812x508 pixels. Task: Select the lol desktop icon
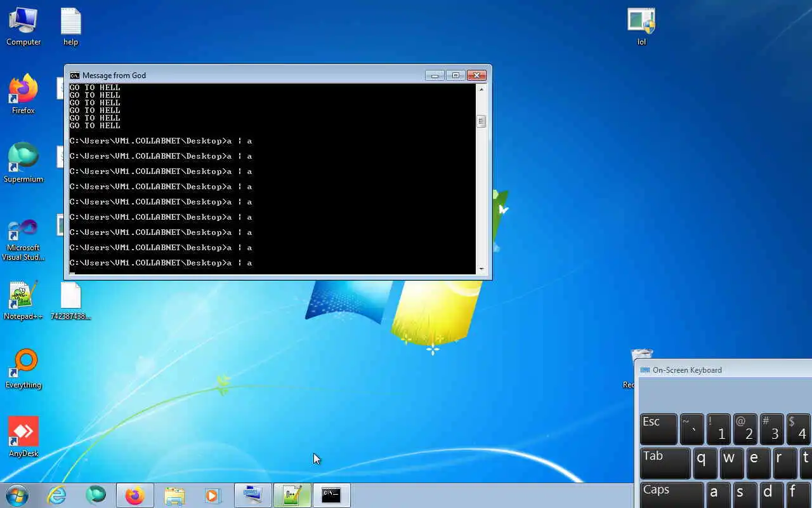point(641,27)
